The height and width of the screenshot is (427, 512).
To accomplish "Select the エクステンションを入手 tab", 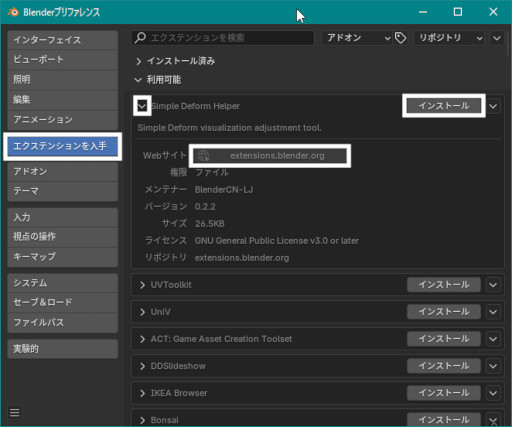I will (x=62, y=146).
